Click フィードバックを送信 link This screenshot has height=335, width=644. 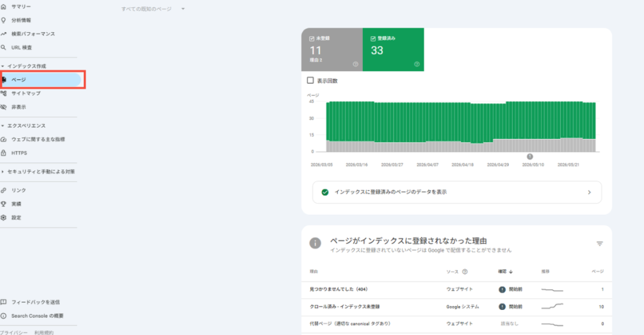click(x=36, y=302)
